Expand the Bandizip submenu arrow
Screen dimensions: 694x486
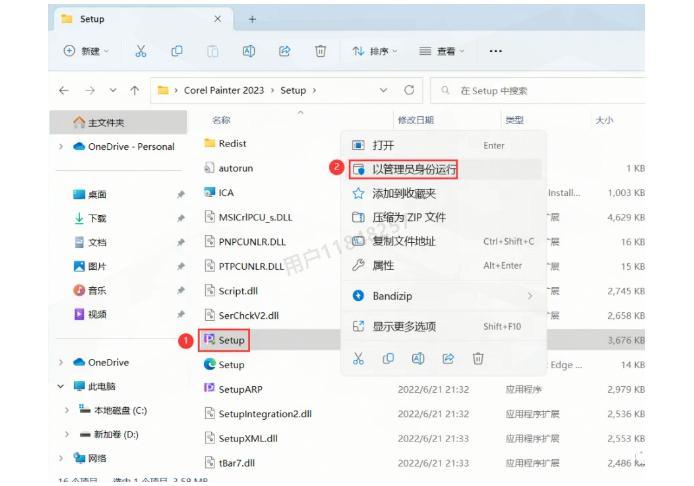pos(530,296)
